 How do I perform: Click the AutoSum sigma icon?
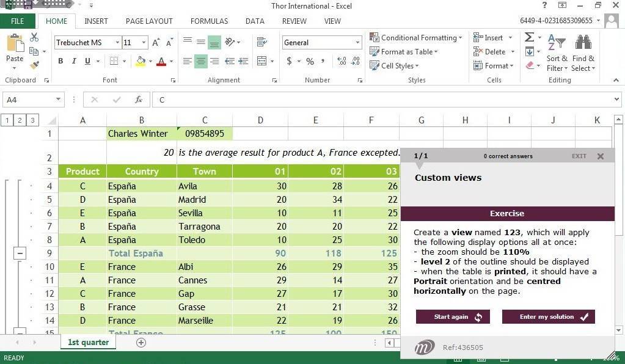529,38
